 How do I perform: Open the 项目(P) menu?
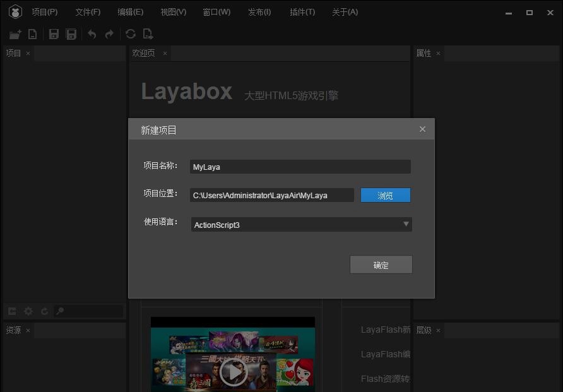pyautogui.click(x=45, y=12)
